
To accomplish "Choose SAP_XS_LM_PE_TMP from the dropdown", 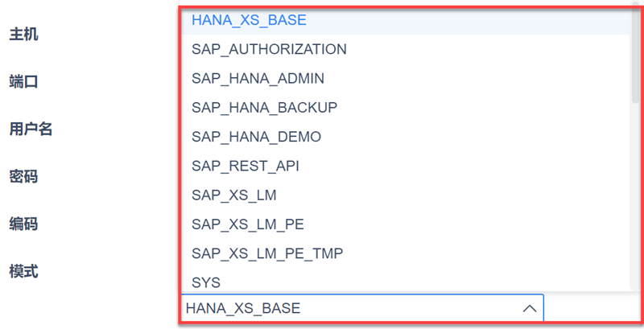I will pos(267,253).
